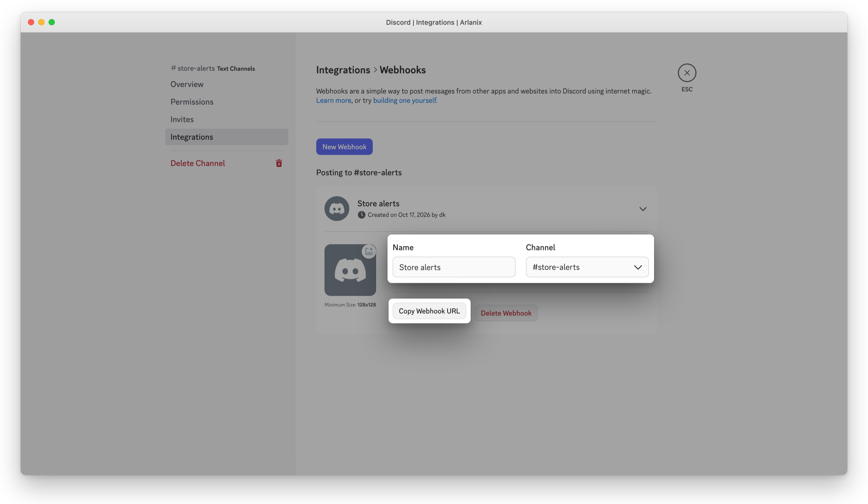The height and width of the screenshot is (504, 868).
Task: Click the 'Posting to #store-alerts' heading
Action: pyautogui.click(x=359, y=173)
